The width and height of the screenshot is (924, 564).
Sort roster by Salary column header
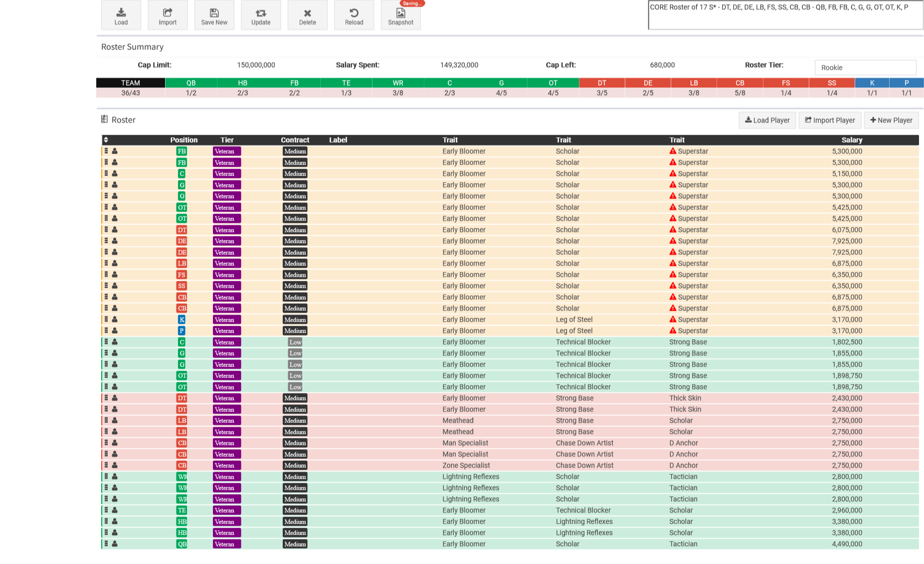coord(852,140)
